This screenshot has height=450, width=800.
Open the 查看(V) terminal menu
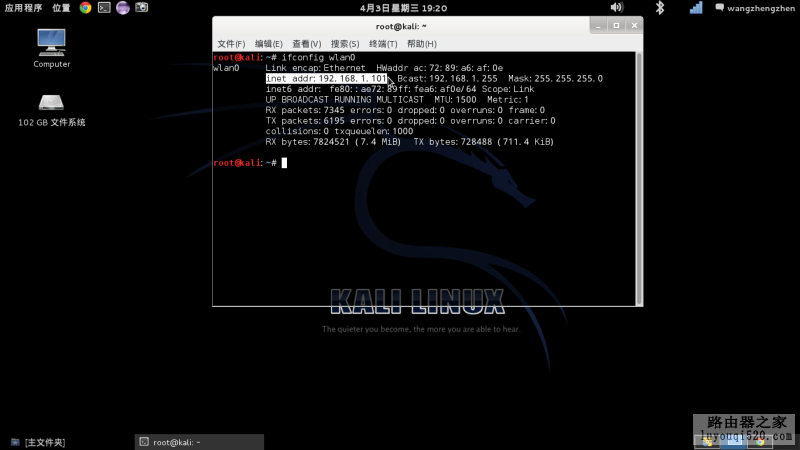pyautogui.click(x=307, y=44)
